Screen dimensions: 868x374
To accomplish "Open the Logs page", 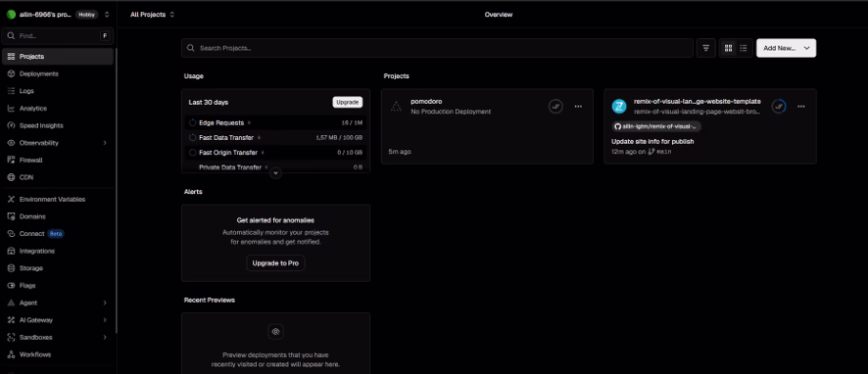I will pyautogui.click(x=58, y=91).
